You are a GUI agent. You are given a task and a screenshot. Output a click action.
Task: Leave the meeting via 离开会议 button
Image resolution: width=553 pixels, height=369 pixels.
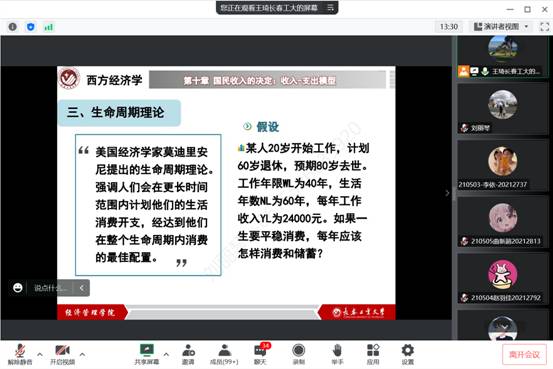tap(524, 355)
